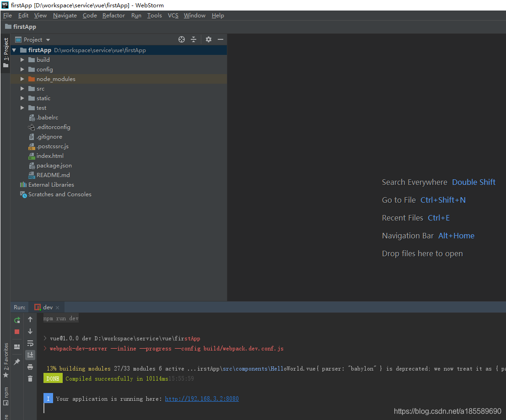Expand the node_modules folder
This screenshot has width=506, height=420.
pos(22,79)
